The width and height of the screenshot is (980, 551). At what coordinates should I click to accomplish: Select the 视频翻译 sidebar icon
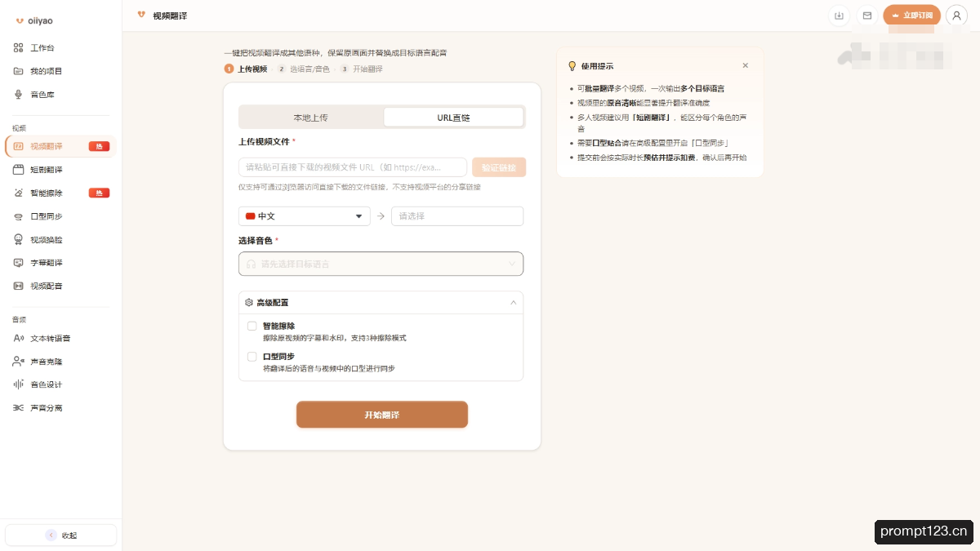pos(19,147)
